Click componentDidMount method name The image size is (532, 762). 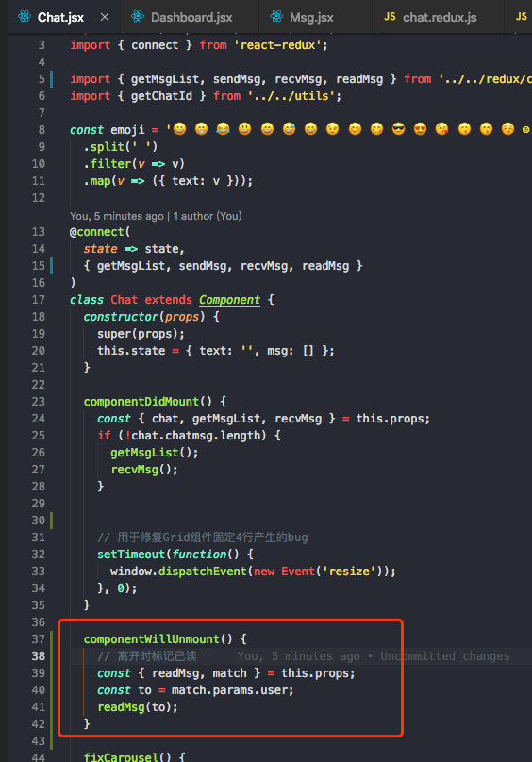(141, 402)
